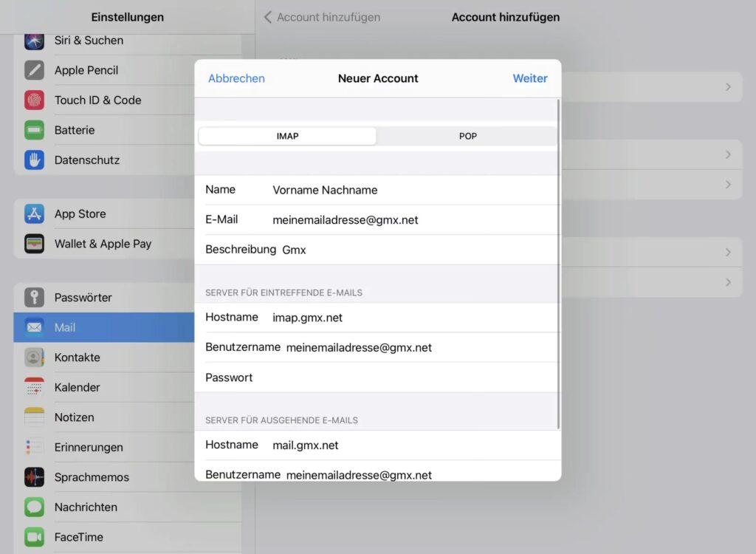The image size is (756, 554).
Task: Tap Weiter to continue
Action: tap(529, 78)
